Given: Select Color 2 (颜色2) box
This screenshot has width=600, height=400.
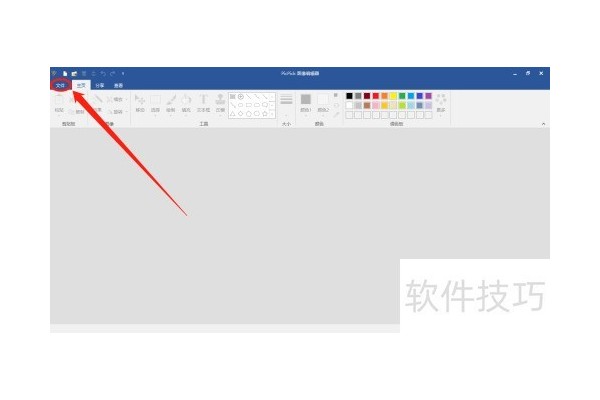Looking at the screenshot, I should (323, 103).
